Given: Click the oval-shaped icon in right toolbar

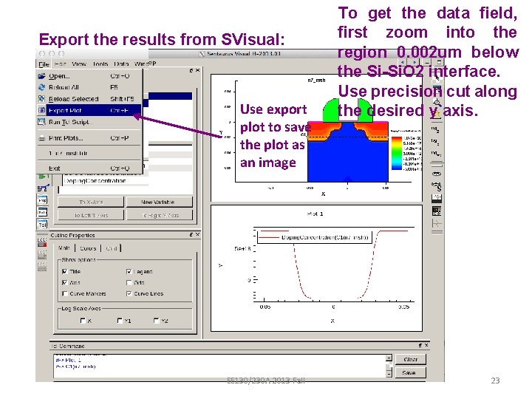Looking at the screenshot, I should click(437, 174).
